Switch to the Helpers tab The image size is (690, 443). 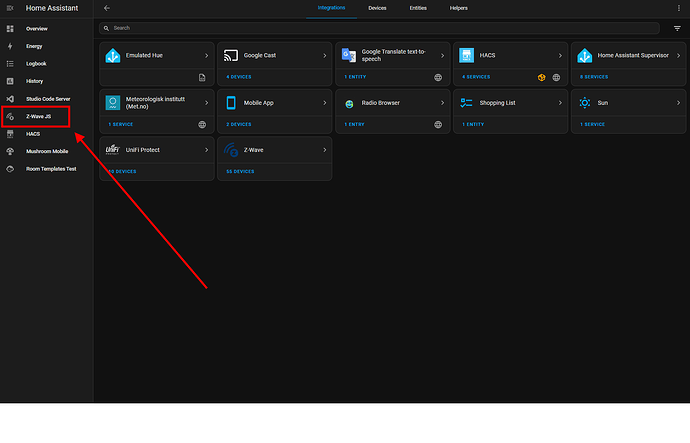(x=459, y=8)
